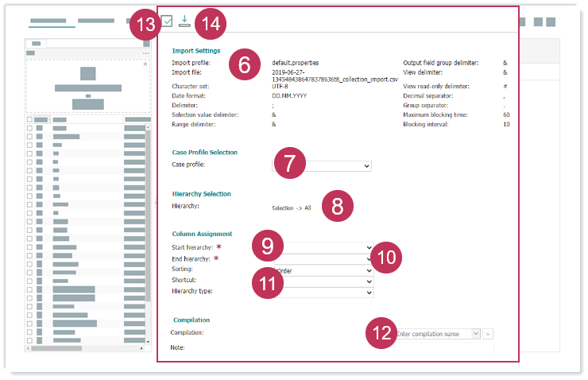Open the three-dots menu in left panel

146,52
